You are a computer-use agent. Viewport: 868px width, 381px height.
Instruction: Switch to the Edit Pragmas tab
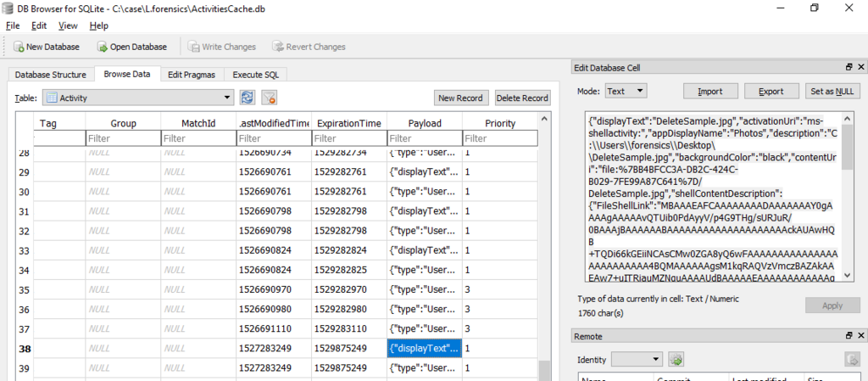point(192,75)
